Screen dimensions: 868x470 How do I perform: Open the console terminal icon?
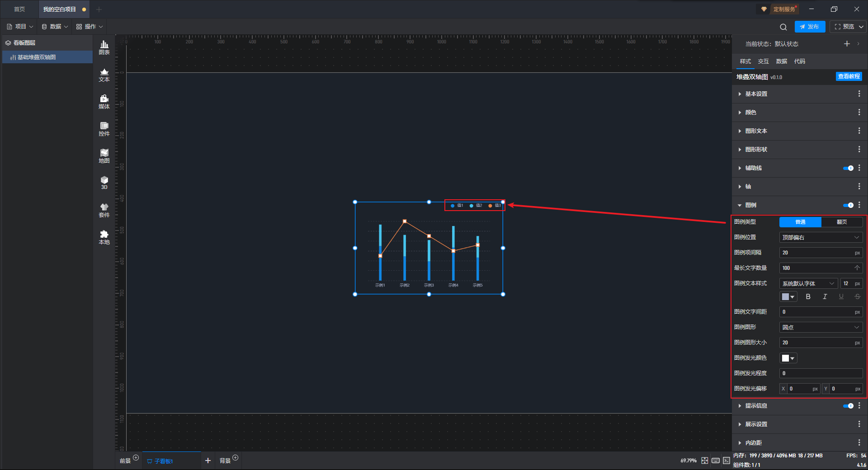(726, 461)
